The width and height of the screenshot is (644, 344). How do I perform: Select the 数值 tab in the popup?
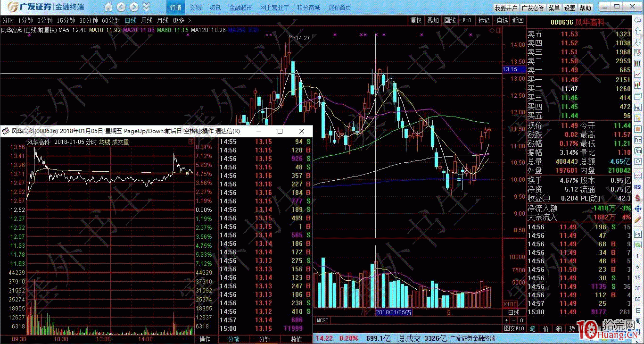coord(296,339)
